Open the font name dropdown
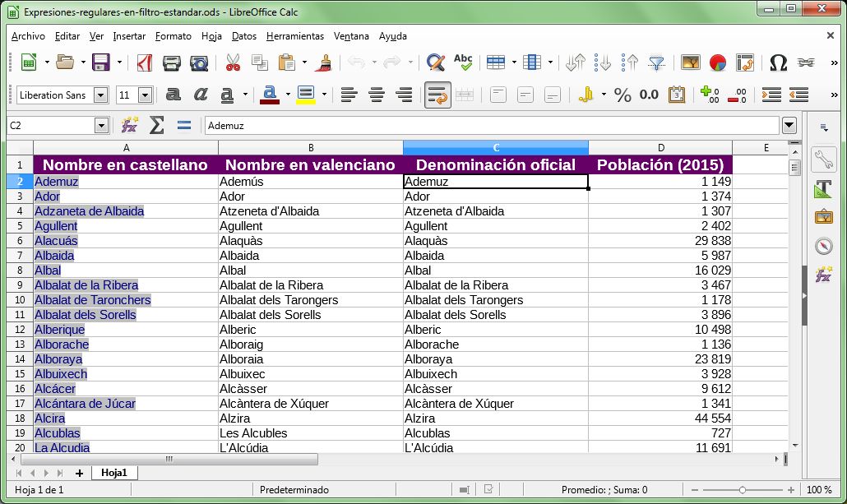 pyautogui.click(x=100, y=95)
